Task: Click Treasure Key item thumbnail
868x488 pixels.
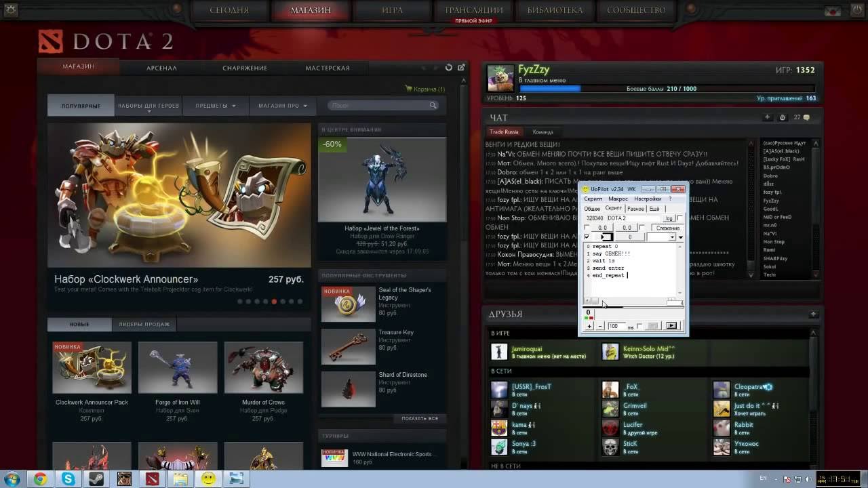Action: pyautogui.click(x=349, y=346)
